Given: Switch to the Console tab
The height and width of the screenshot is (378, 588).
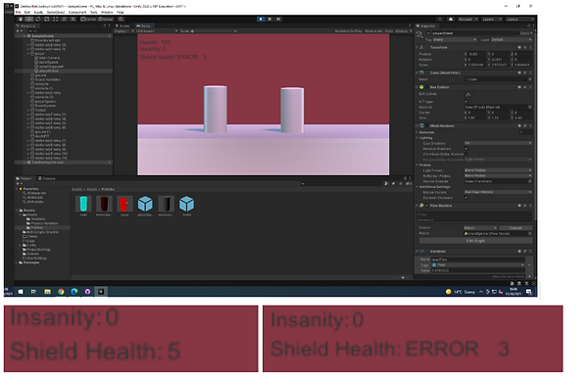Looking at the screenshot, I should [x=47, y=178].
